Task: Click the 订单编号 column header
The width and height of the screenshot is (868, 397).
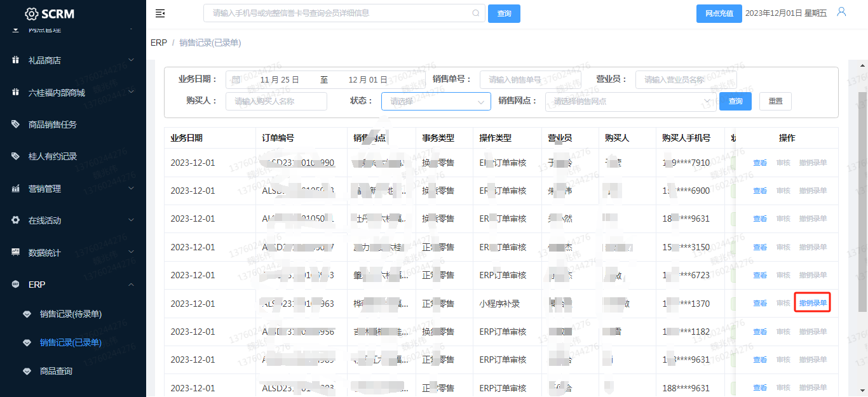Action: coord(278,138)
